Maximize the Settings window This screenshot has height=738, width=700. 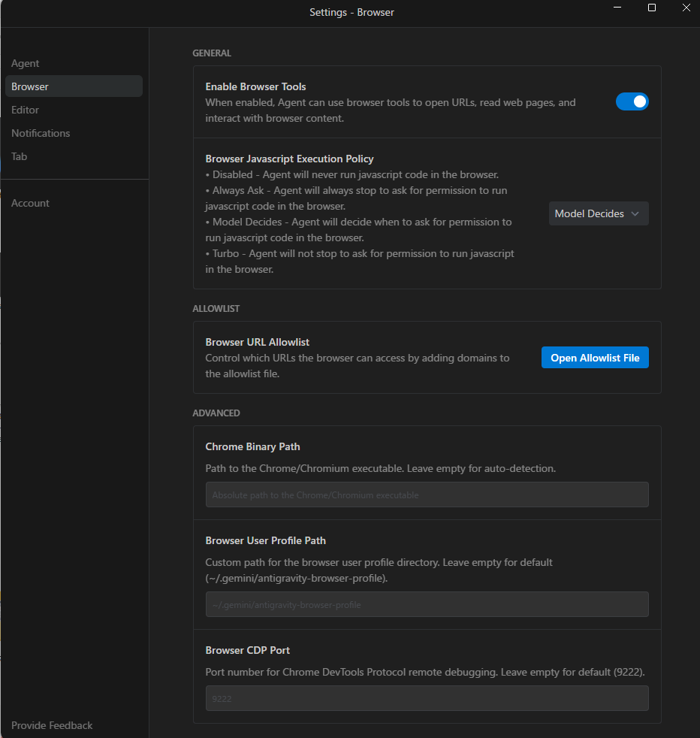click(652, 8)
